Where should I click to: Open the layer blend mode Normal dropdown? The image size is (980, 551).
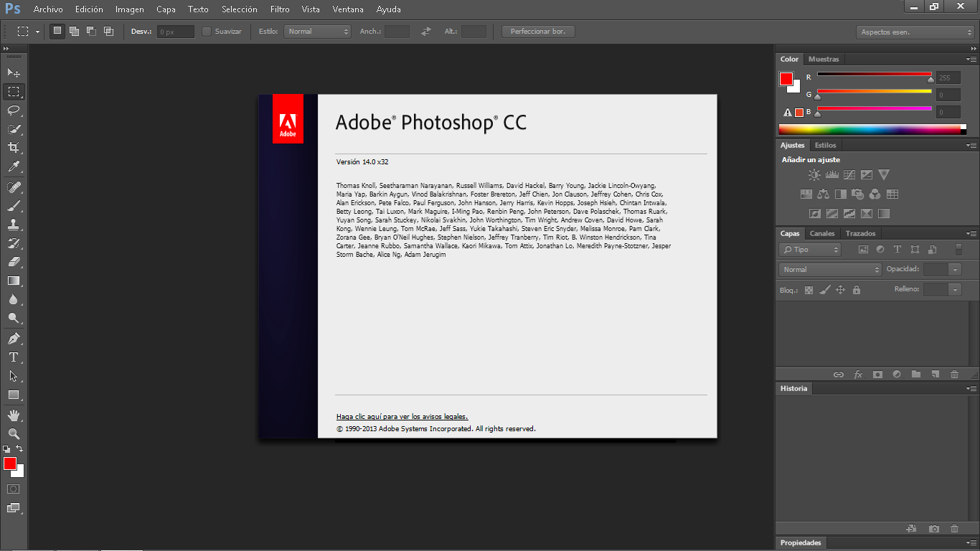[830, 270]
